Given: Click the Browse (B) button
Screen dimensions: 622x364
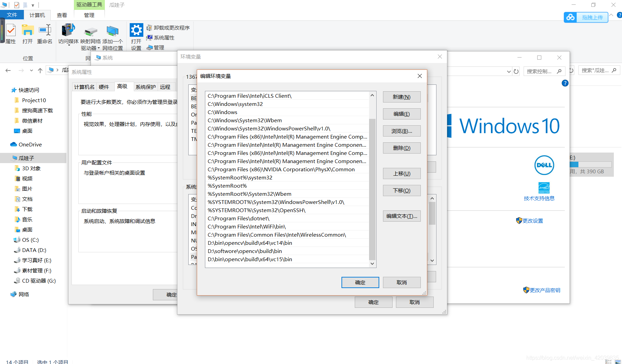Looking at the screenshot, I should tap(402, 131).
